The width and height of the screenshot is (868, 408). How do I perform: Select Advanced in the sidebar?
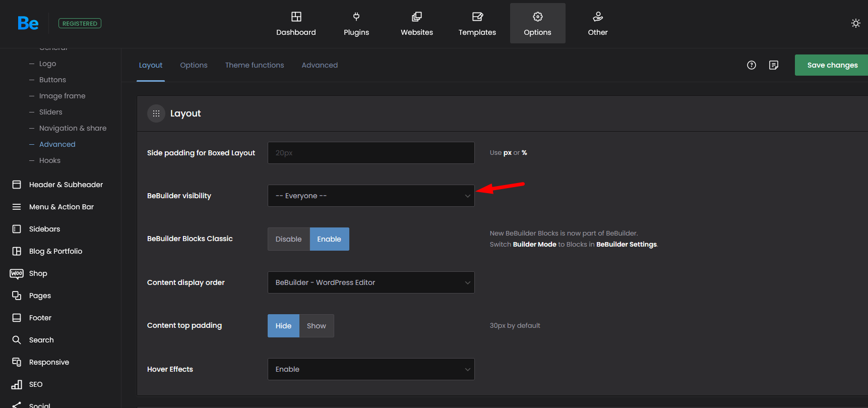57,144
